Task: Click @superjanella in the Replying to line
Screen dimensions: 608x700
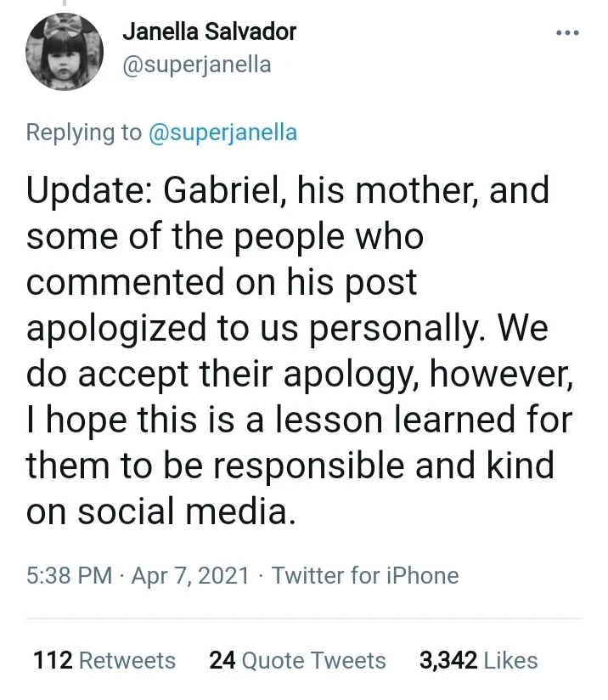Action: click(x=222, y=133)
